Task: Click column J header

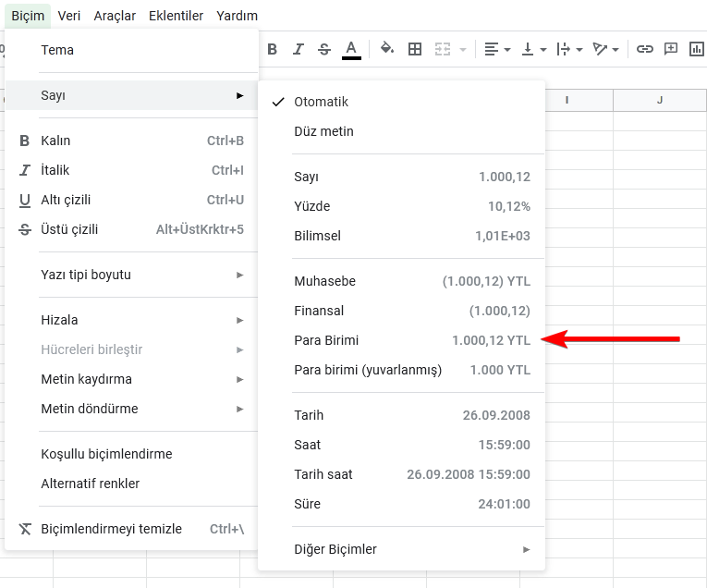Action: [660, 100]
